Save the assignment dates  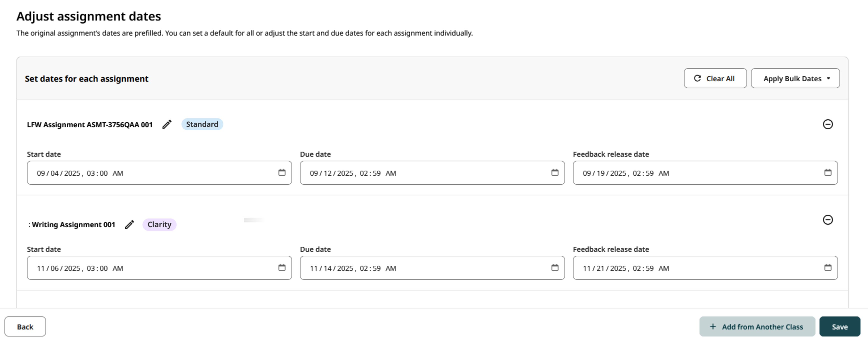tap(840, 326)
